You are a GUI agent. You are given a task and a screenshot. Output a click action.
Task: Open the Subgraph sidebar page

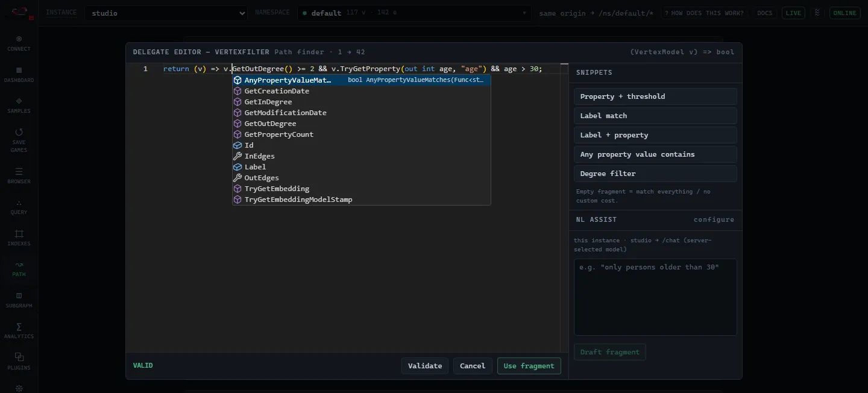click(19, 300)
